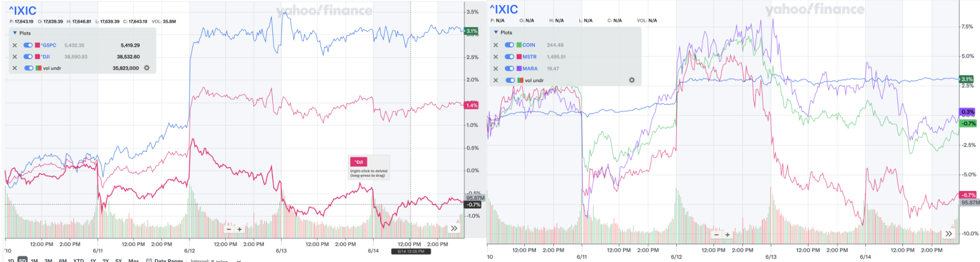The image size is (980, 262).
Task: Collapse the Plots legend in right chart
Action: [x=496, y=33]
